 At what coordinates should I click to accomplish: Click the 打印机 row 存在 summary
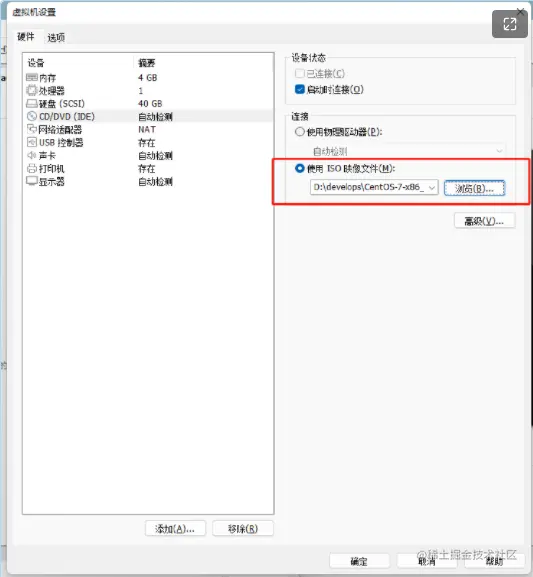click(147, 169)
